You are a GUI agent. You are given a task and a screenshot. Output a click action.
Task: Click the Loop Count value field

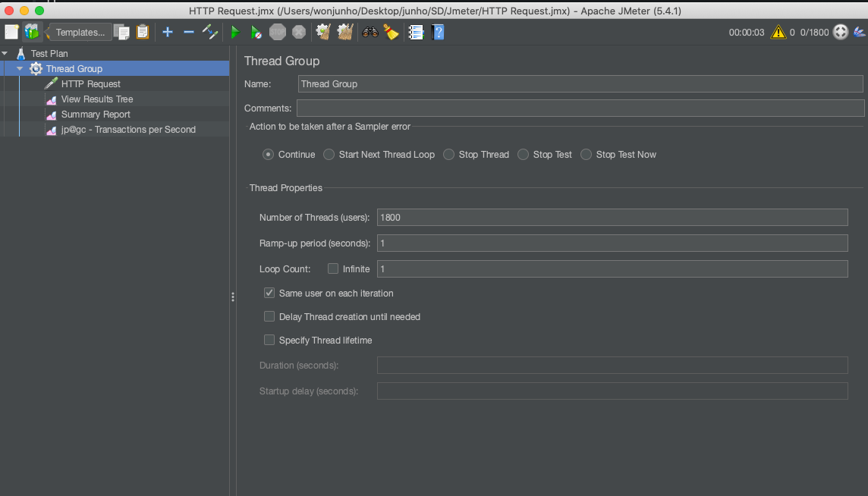click(612, 268)
